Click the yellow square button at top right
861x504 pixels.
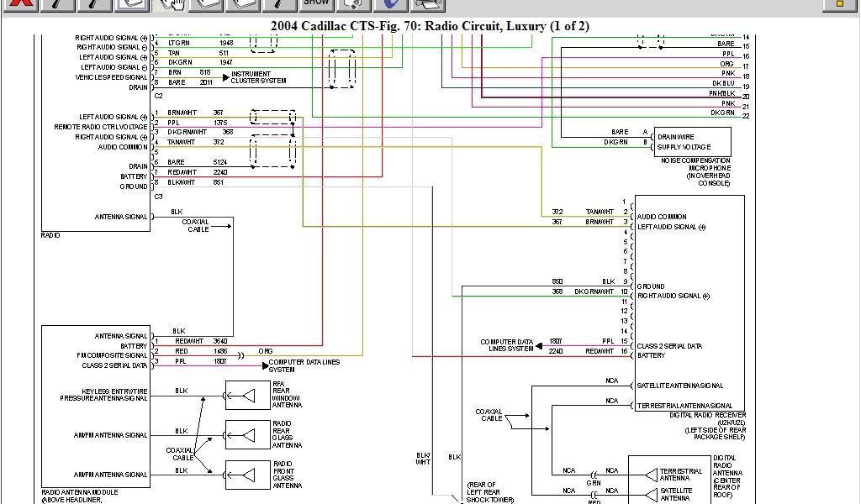837,4
